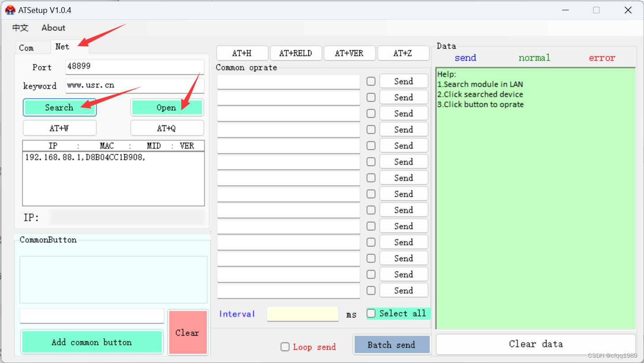Clear data in the log panel
The height and width of the screenshot is (363, 644).
pos(535,344)
